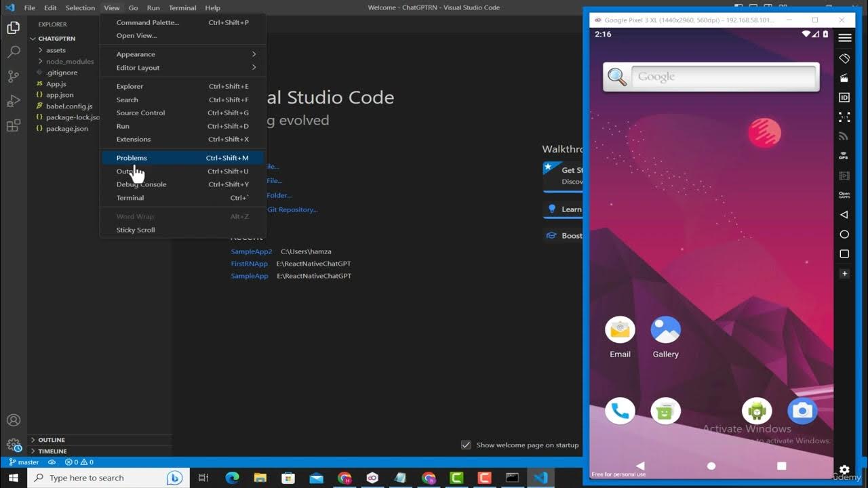
Task: Click the emulator Open GAPPS icon
Action: point(844,195)
